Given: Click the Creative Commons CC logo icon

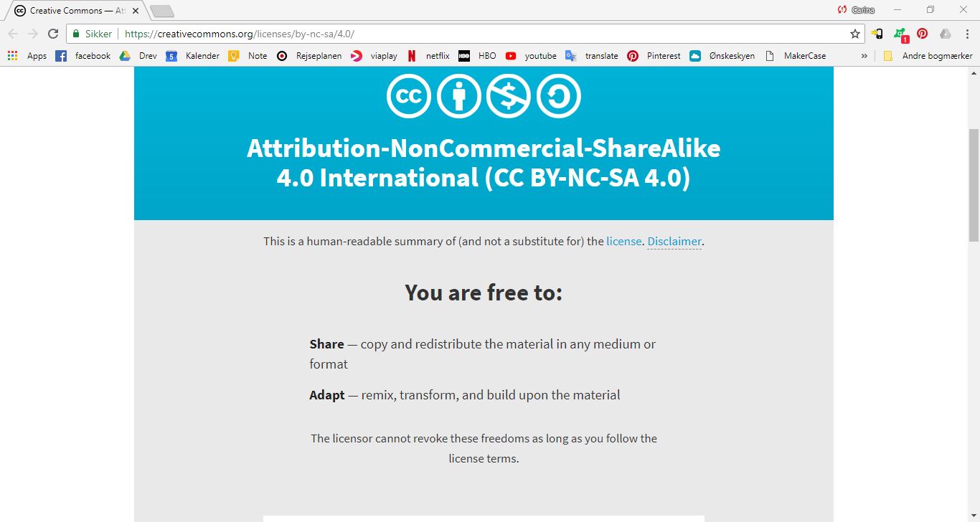Looking at the screenshot, I should tap(409, 96).
